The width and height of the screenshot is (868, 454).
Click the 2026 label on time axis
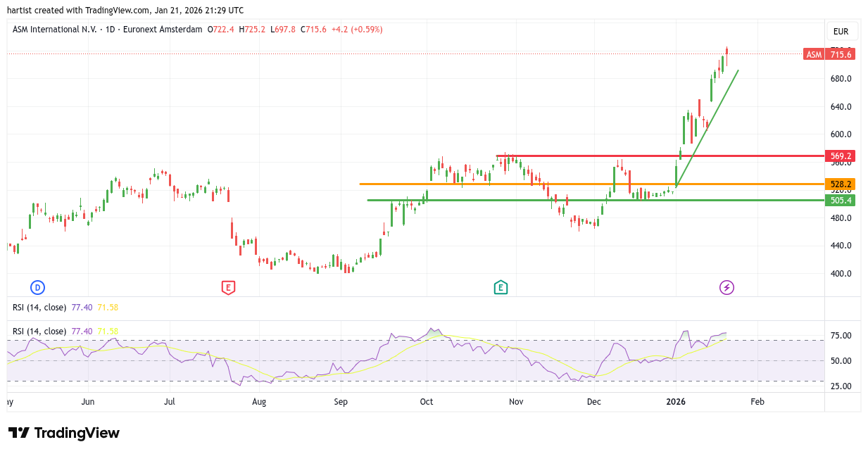677,402
